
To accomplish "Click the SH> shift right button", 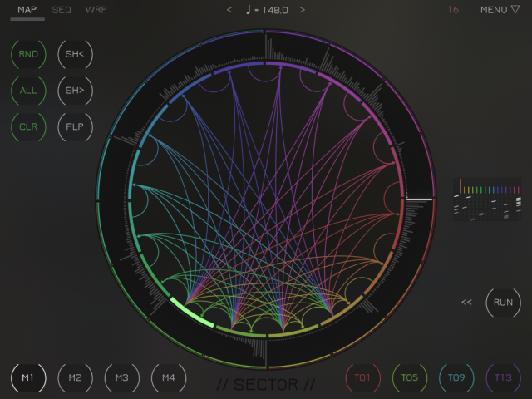I will [75, 90].
